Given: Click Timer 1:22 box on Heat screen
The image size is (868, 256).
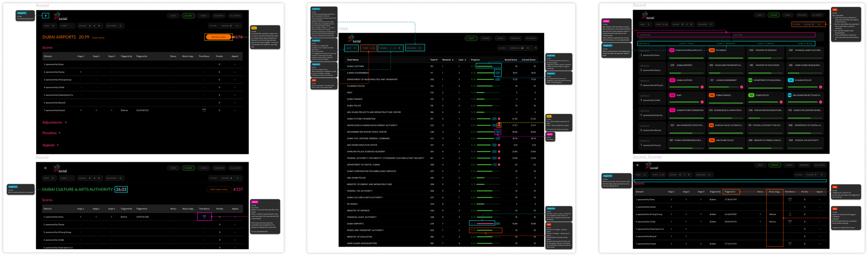Looking at the screenshot, I should click(369, 48).
